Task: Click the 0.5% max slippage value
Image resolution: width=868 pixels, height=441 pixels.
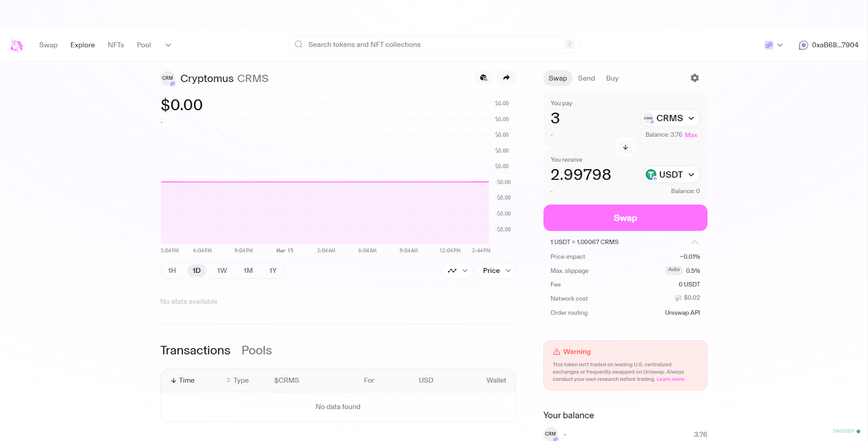Action: (x=693, y=271)
